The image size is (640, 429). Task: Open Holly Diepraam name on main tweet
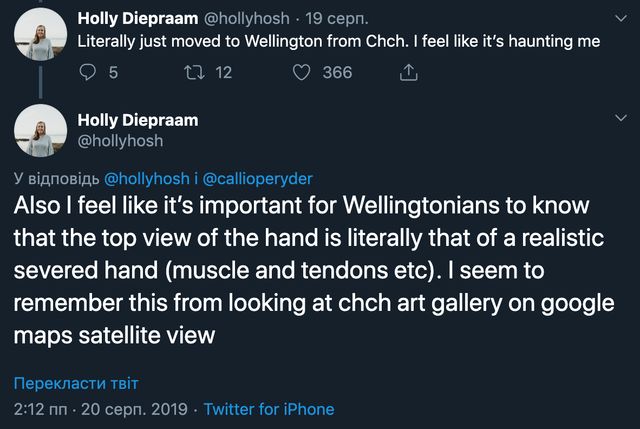coord(138,120)
